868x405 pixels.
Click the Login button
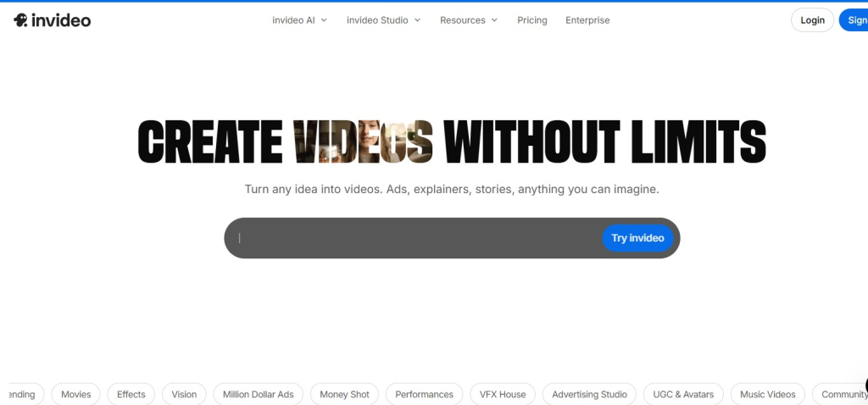tap(812, 20)
